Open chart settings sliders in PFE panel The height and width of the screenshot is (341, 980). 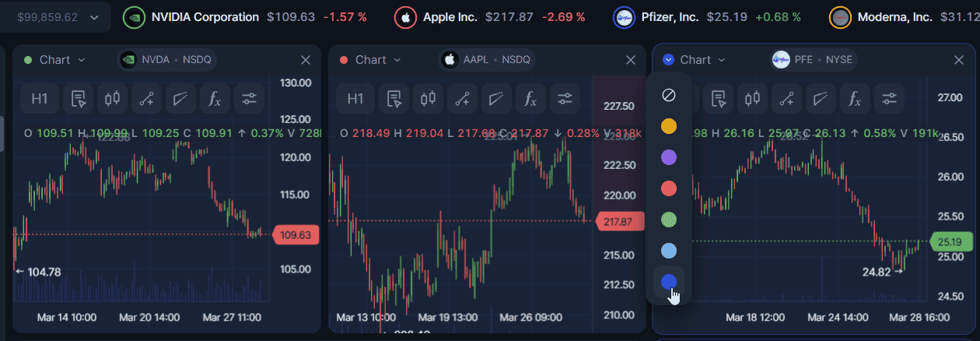(x=889, y=99)
